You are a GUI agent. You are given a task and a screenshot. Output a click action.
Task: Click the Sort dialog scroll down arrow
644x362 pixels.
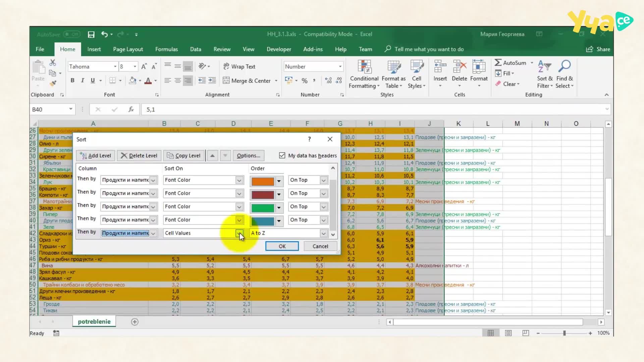(x=333, y=234)
